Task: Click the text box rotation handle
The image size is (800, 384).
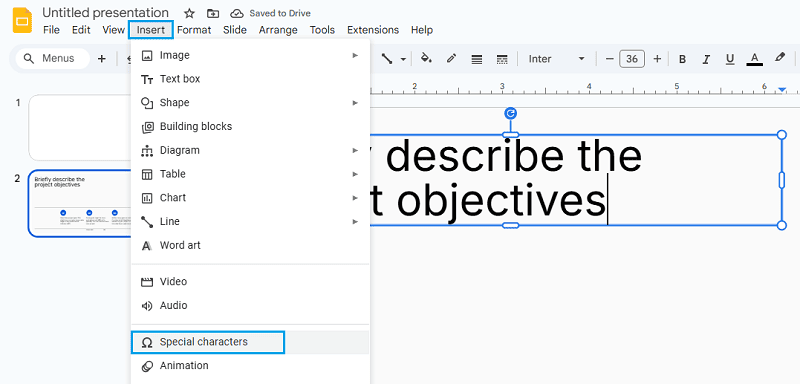Action: (510, 113)
